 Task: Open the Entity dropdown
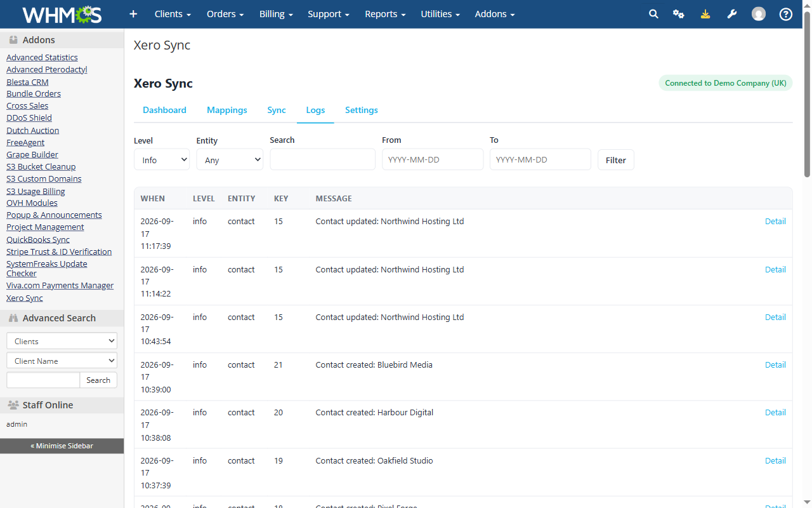[230, 159]
